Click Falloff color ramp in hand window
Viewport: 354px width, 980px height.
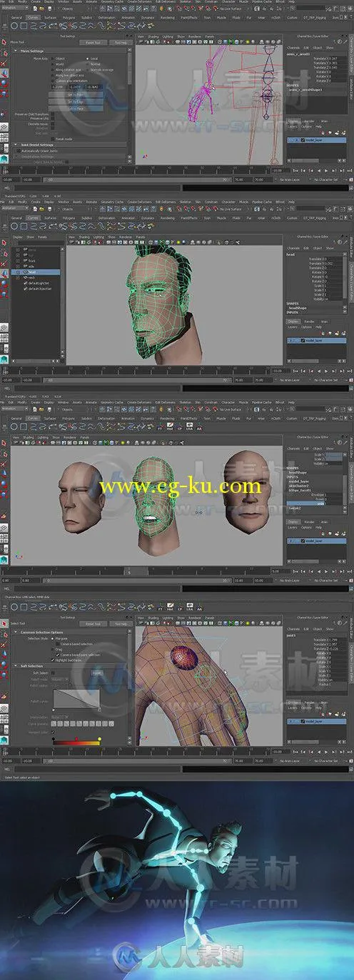click(x=76, y=742)
